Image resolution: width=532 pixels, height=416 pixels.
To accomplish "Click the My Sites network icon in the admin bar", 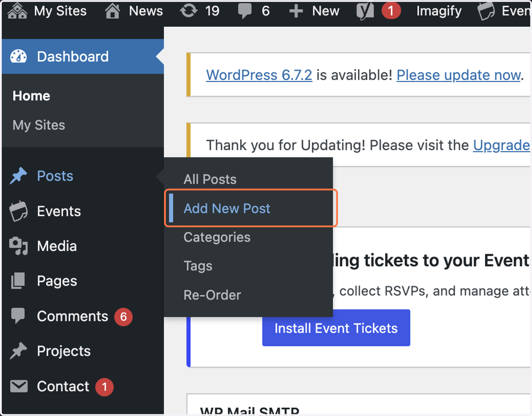I will pos(17,11).
